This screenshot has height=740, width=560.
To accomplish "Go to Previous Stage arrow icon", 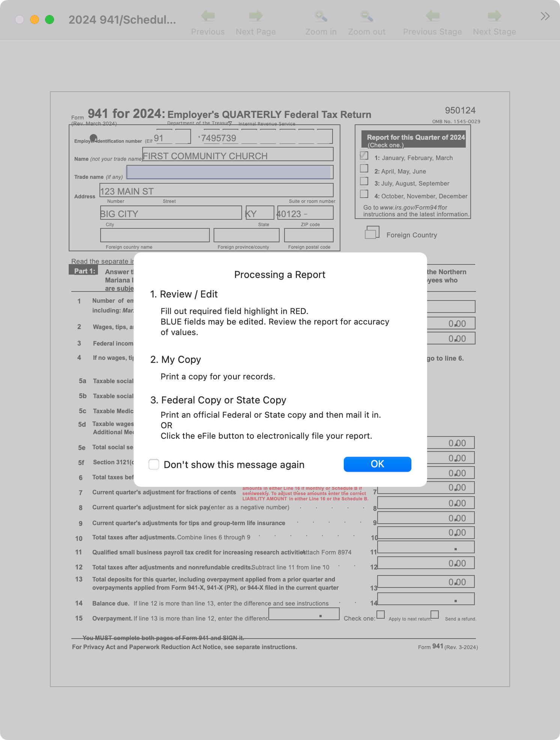I will coord(432,16).
